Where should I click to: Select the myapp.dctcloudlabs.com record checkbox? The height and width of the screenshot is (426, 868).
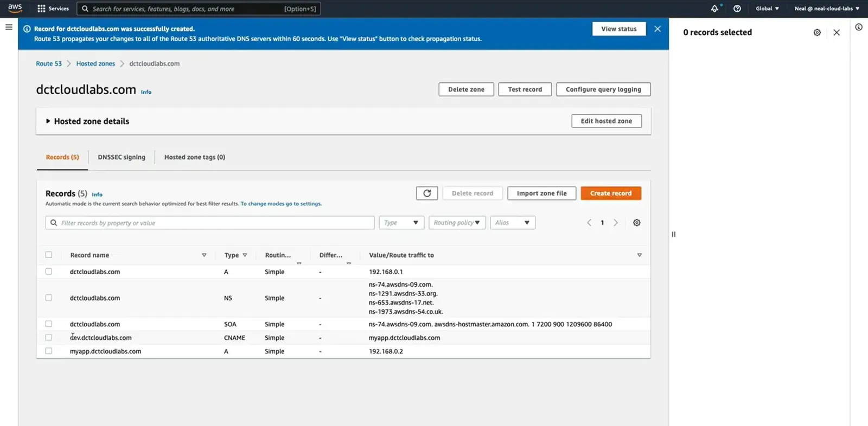tap(49, 351)
